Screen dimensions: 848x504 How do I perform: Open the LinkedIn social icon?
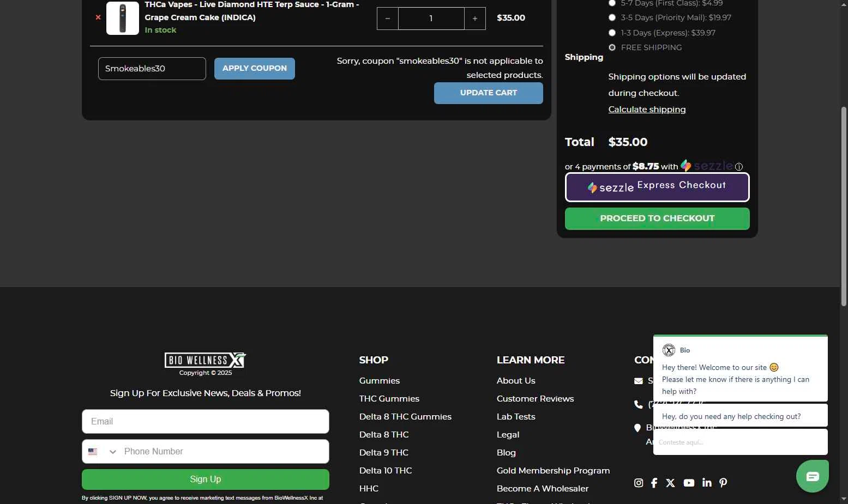707,483
